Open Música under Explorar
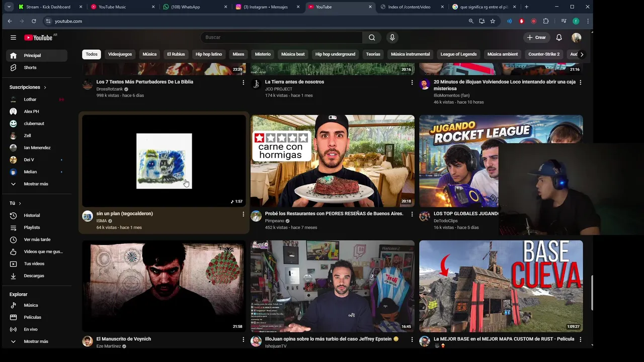Viewport: 644px width, 362px height. coord(36,305)
